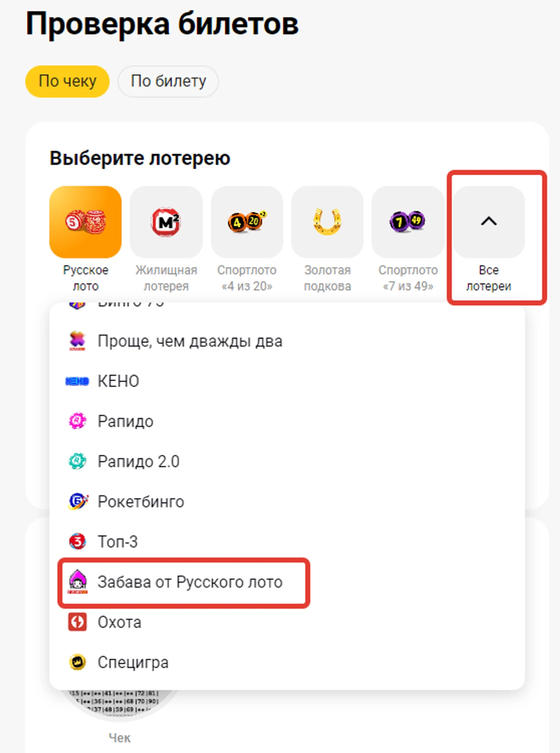The height and width of the screenshot is (753, 560).
Task: Click the Специгра yellow crown icon
Action: pyautogui.click(x=77, y=662)
